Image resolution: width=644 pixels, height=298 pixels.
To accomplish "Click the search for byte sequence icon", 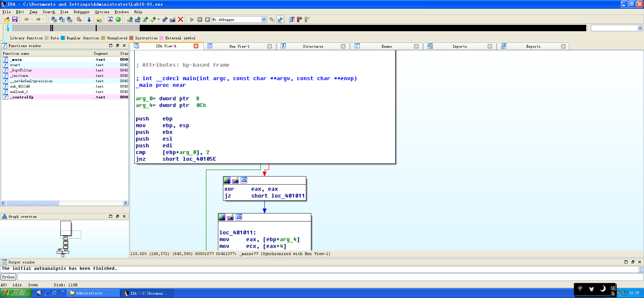I will pos(70,19).
